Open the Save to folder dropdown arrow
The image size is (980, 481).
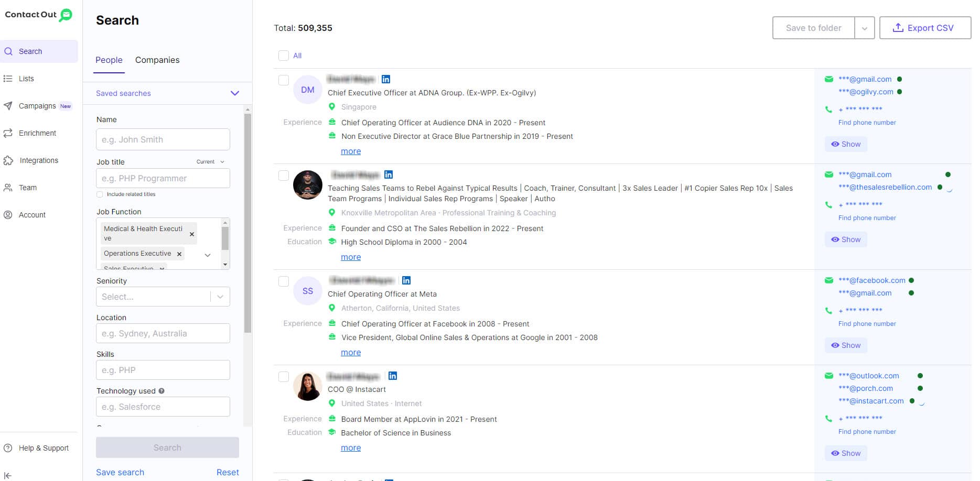(865, 28)
